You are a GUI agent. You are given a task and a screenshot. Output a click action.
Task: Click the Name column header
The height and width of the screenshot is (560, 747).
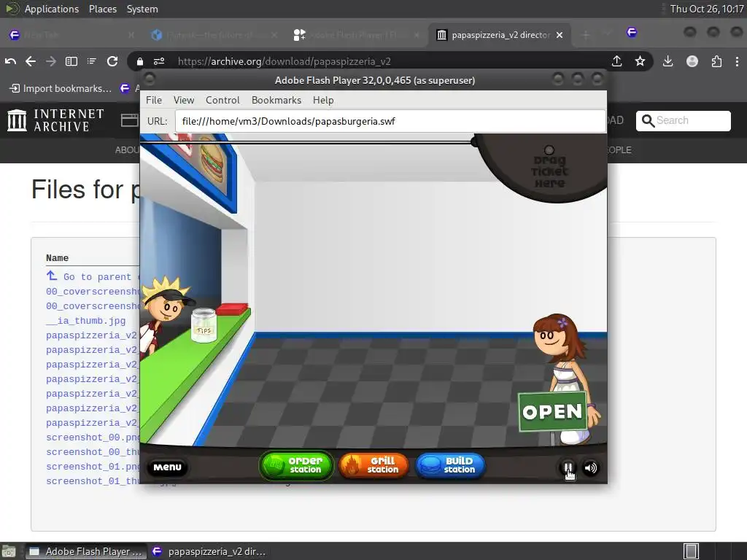57,257
